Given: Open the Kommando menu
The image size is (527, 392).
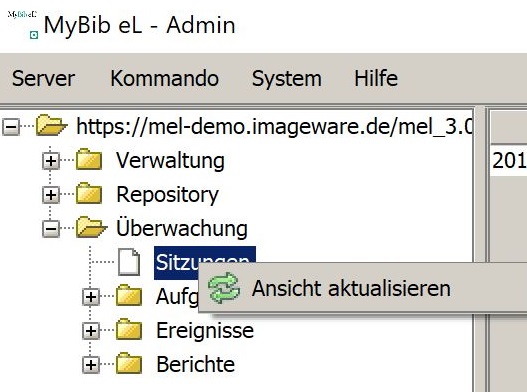Looking at the screenshot, I should click(165, 78).
